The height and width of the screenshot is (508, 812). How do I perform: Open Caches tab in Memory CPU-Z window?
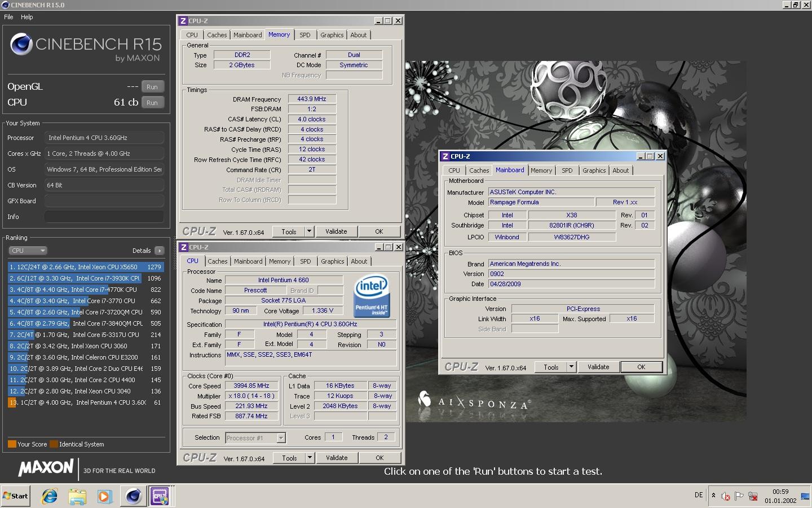point(217,35)
